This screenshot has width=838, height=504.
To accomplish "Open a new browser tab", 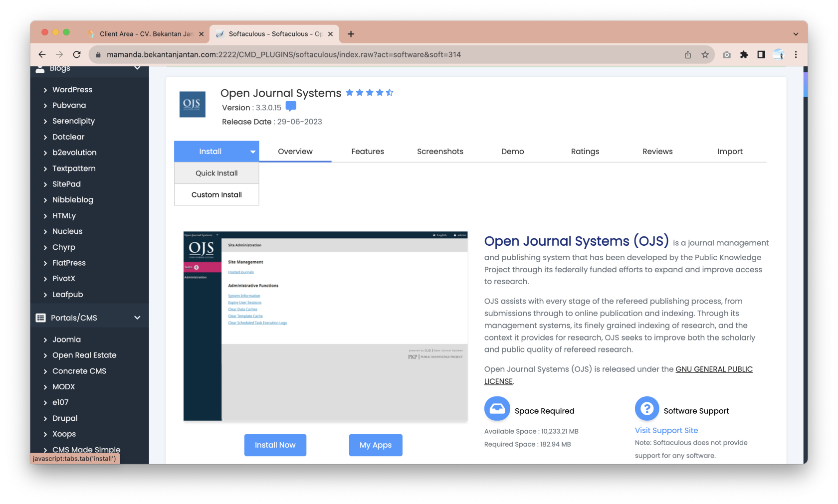I will [351, 34].
